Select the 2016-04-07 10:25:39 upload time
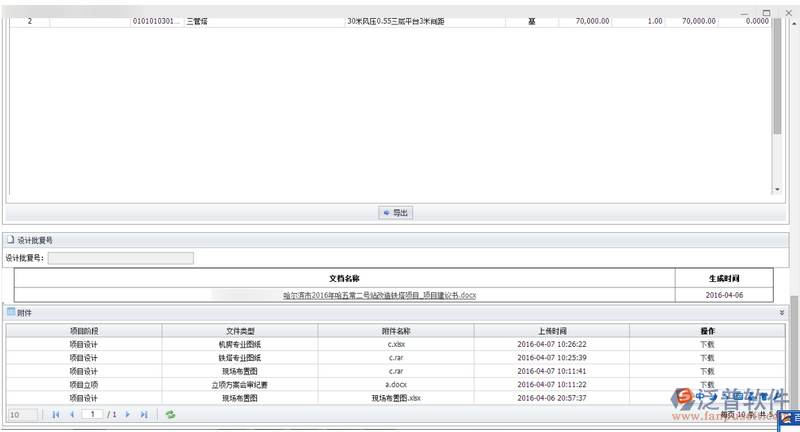800x432 pixels. (x=552, y=358)
